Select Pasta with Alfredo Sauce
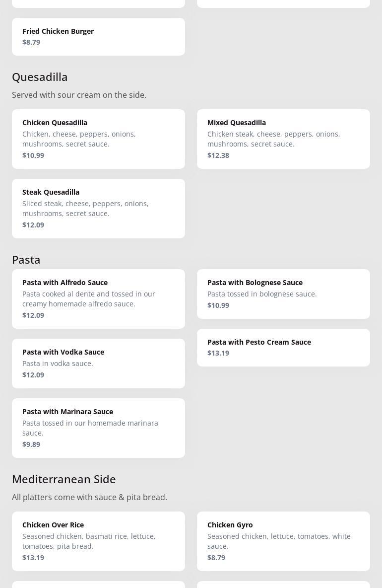The width and height of the screenshot is (382, 588). pos(98,299)
